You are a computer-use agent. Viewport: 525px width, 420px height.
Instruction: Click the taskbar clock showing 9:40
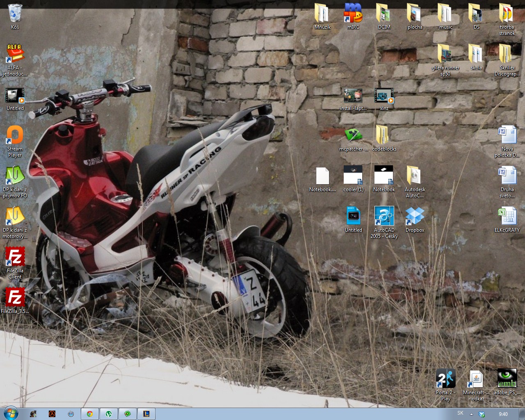pyautogui.click(x=503, y=414)
